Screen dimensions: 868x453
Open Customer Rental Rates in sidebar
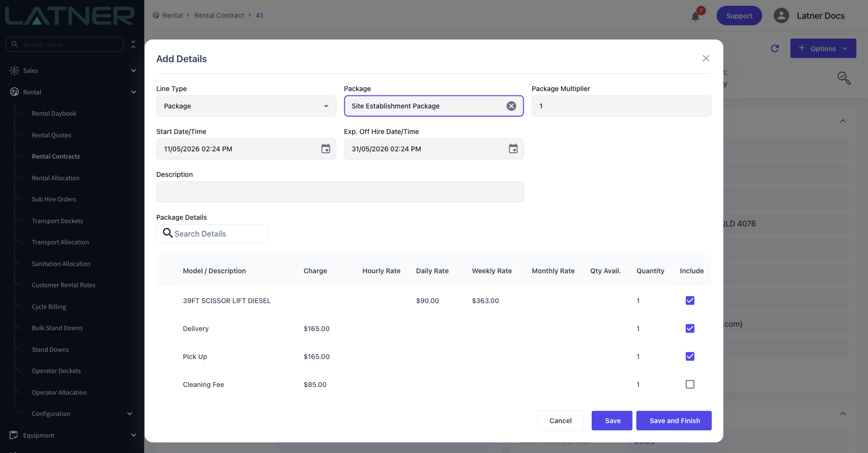64,285
